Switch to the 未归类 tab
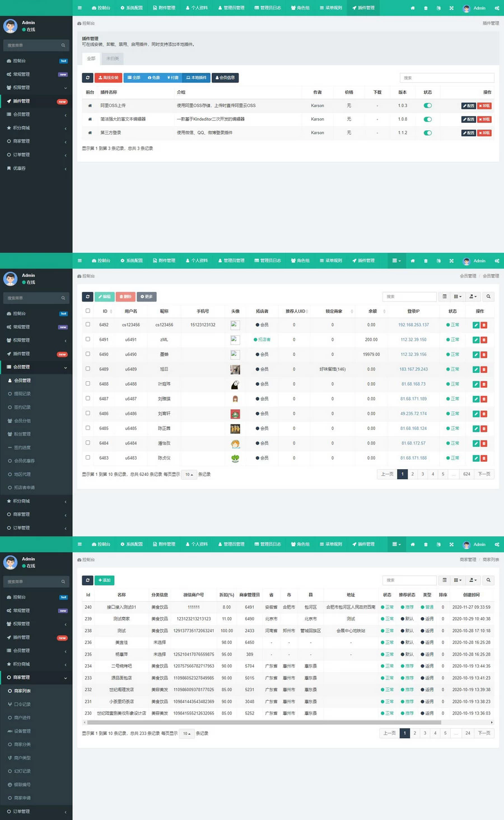The height and width of the screenshot is (820, 504). pos(113,58)
